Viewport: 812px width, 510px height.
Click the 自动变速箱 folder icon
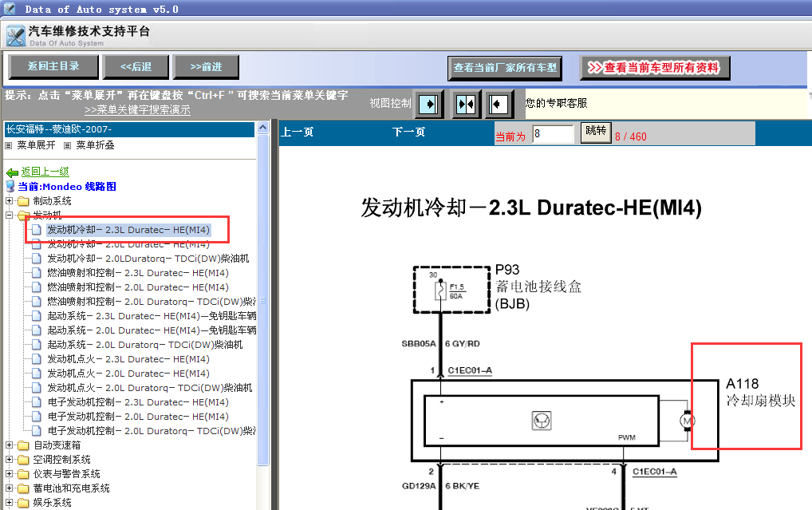tap(23, 445)
